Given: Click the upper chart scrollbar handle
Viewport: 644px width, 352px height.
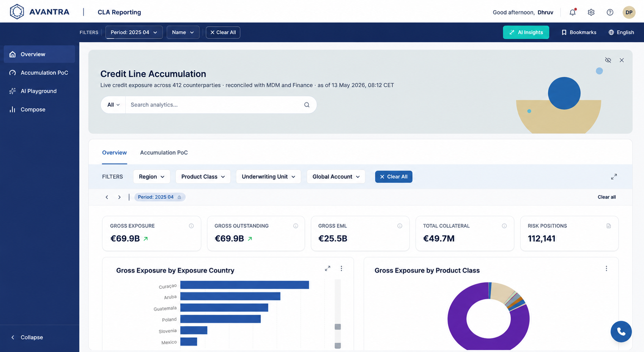Looking at the screenshot, I should click(x=338, y=327).
